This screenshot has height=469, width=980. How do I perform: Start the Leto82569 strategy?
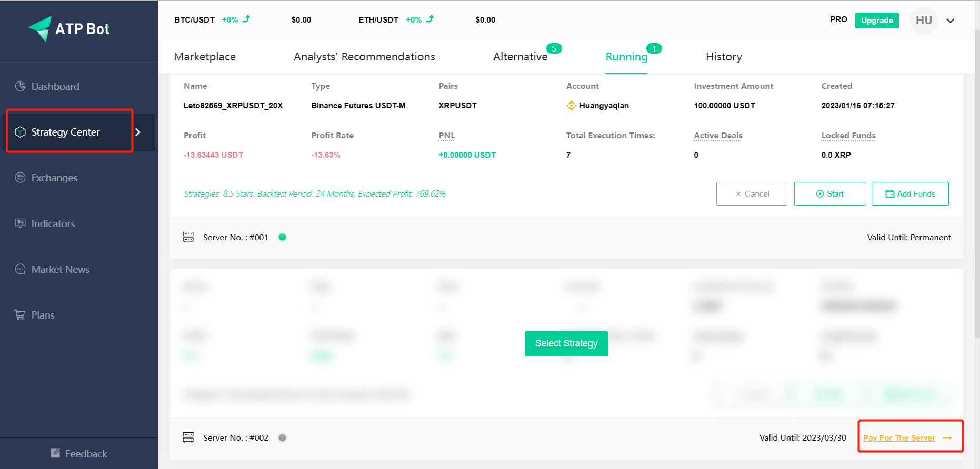click(829, 194)
